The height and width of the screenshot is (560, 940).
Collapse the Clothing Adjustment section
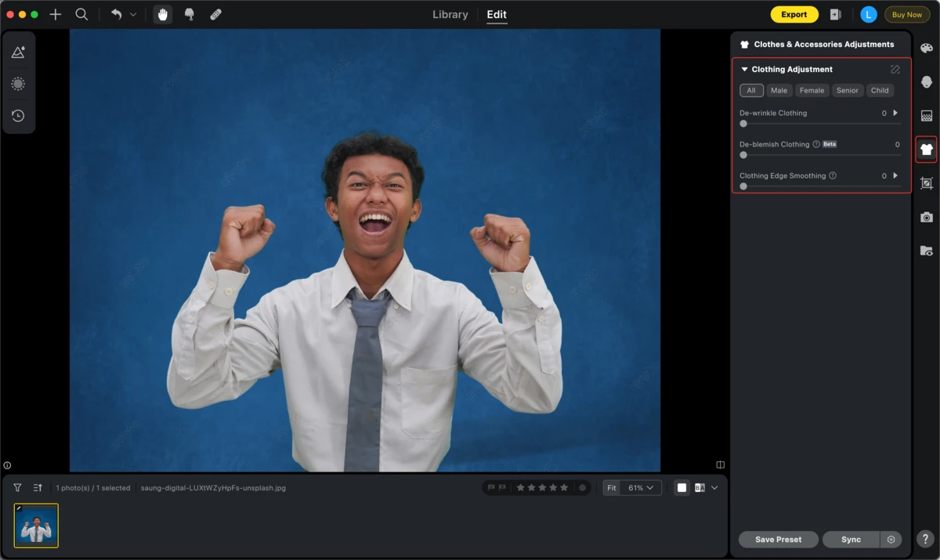(744, 69)
